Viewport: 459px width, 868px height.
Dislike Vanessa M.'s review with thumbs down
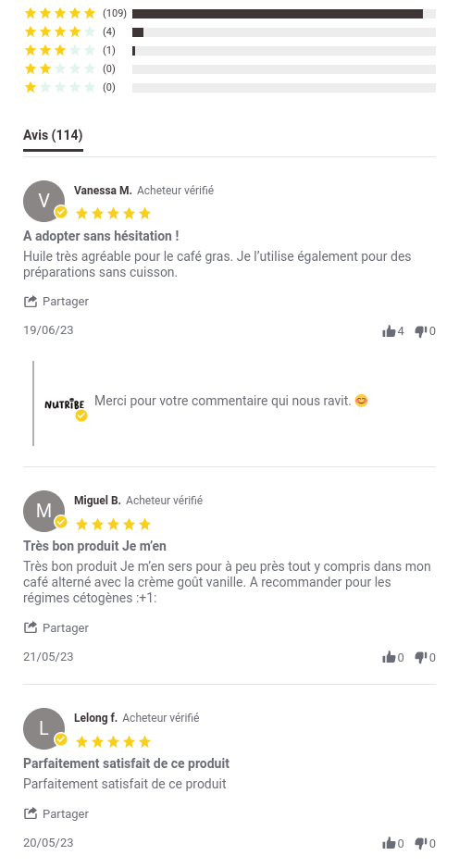click(x=421, y=331)
